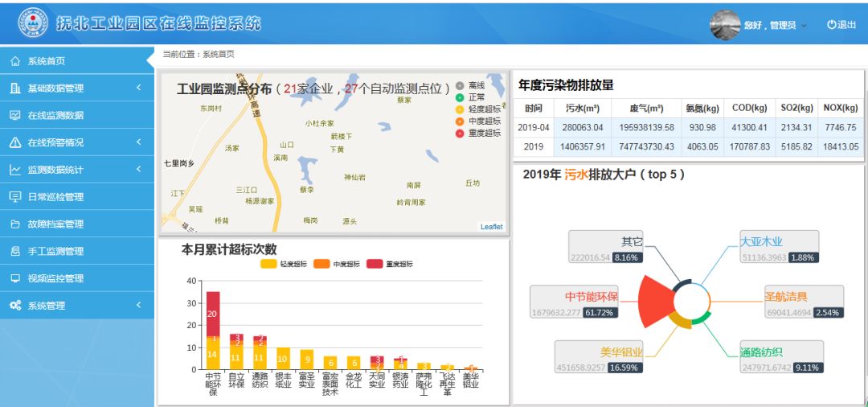
Task: Click the Leaflet attribution link on map
Action: click(492, 227)
